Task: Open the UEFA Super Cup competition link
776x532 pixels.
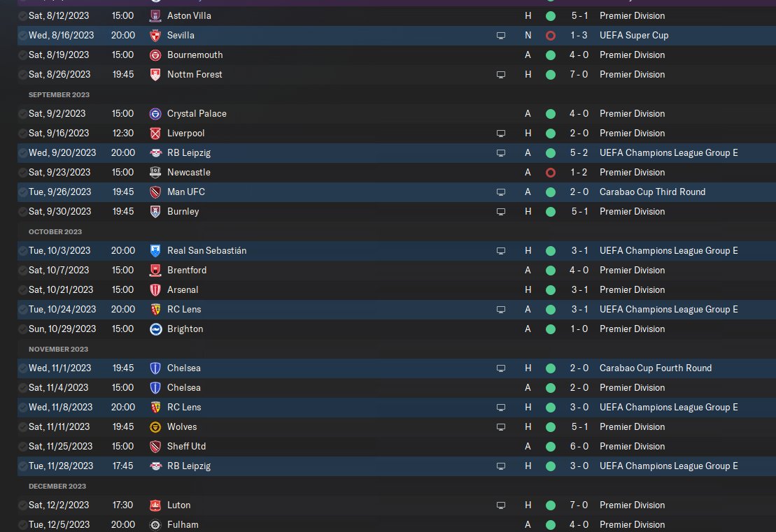Action: (x=632, y=35)
